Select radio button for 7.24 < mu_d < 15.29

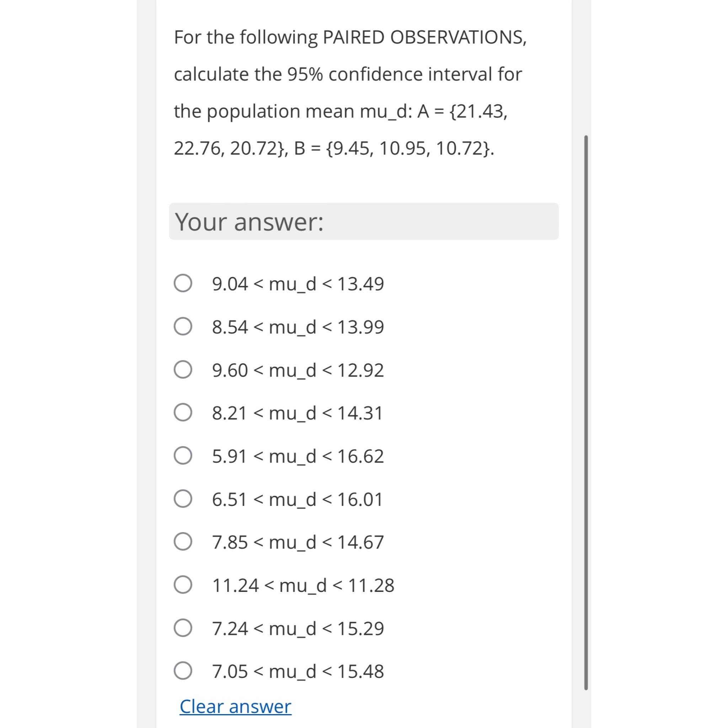coord(183,628)
